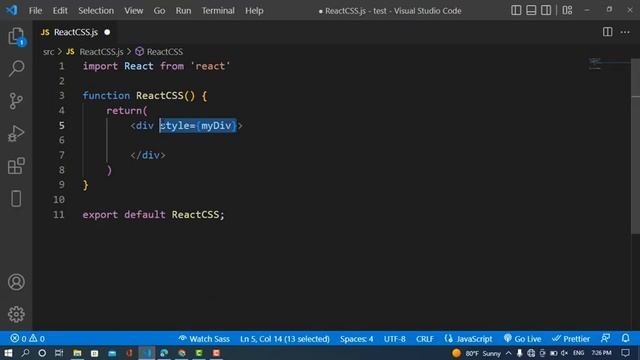Open notifications bell in status bar
The height and width of the screenshot is (360, 640).
click(625, 338)
